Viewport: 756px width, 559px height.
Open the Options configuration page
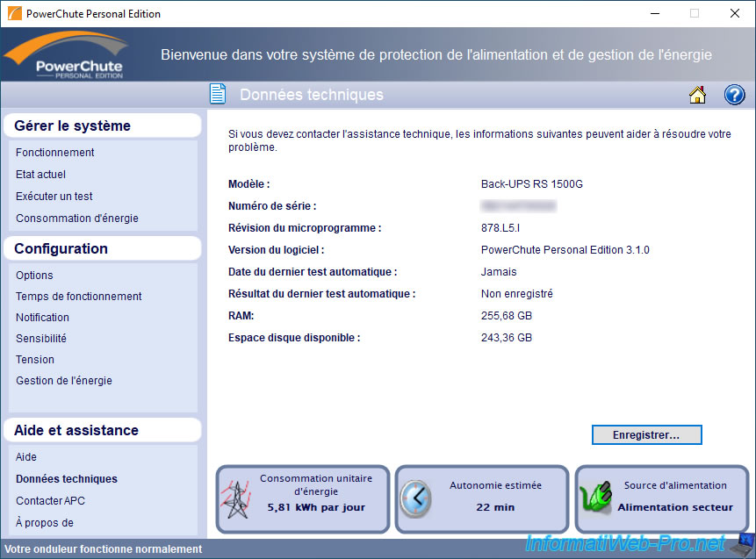click(34, 276)
